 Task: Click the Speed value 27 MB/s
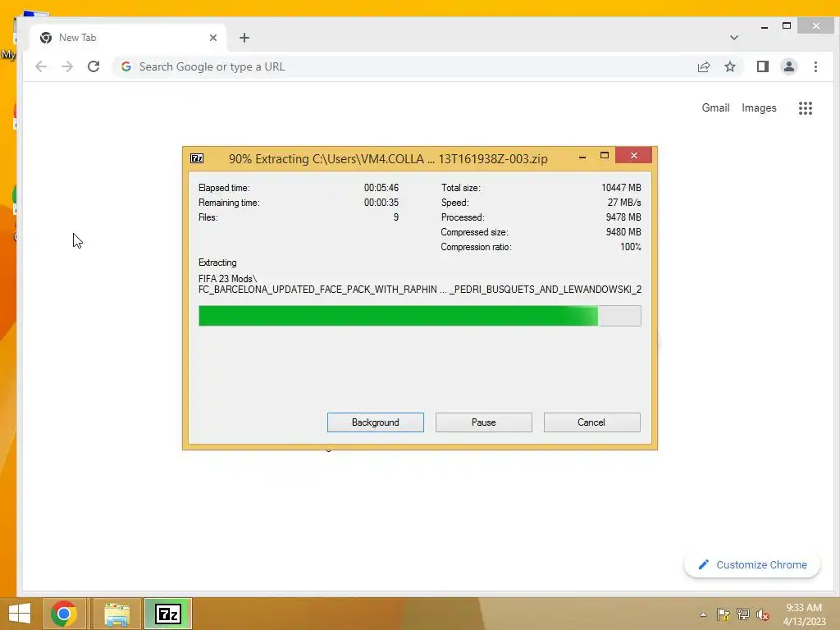tap(624, 203)
